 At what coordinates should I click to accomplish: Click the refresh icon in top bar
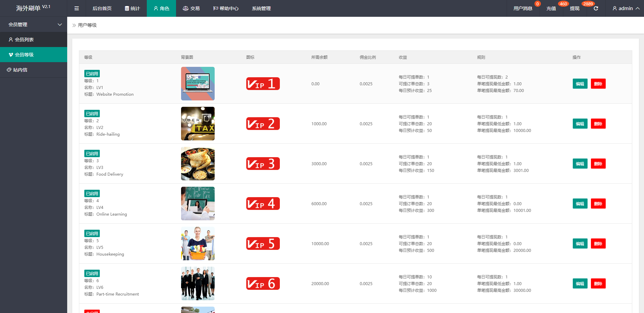[x=596, y=8]
